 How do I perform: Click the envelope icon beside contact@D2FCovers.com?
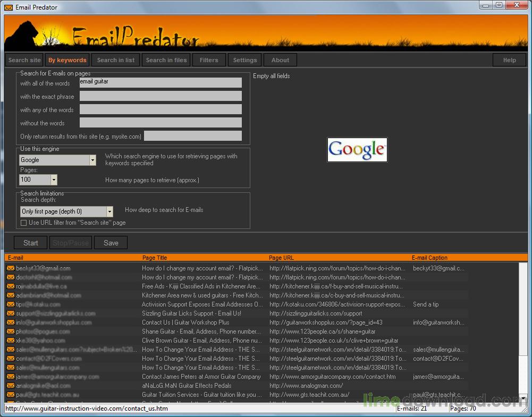[x=10, y=359]
